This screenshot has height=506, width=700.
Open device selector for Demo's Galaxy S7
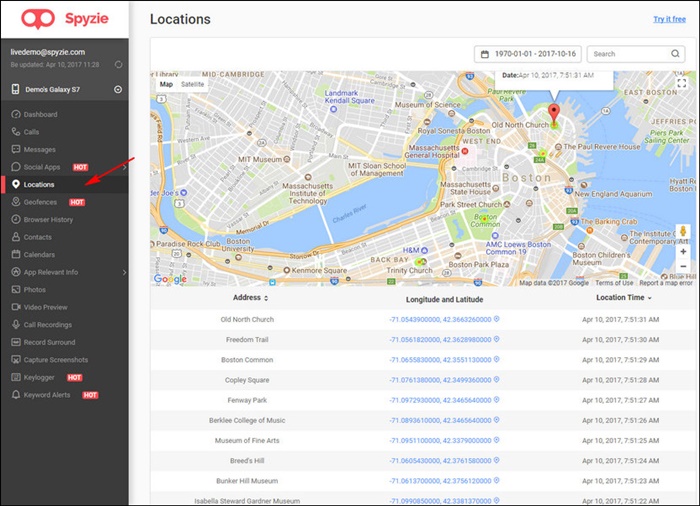pos(118,89)
